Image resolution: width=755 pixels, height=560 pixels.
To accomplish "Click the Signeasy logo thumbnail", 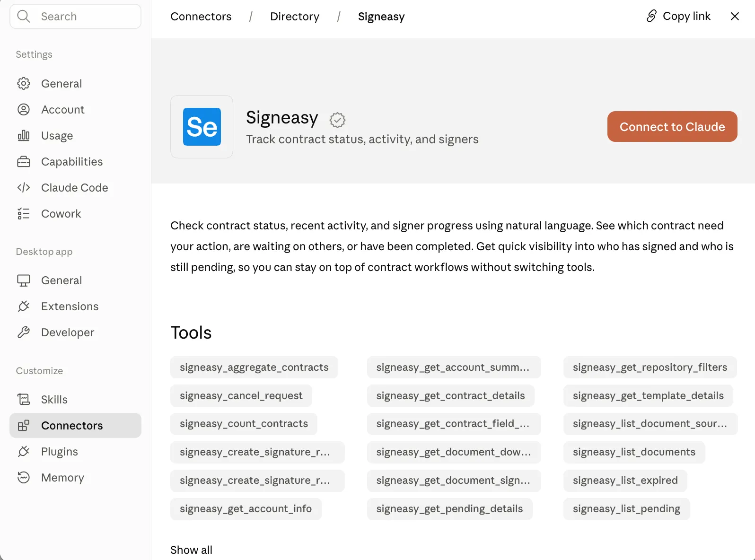I will [x=202, y=127].
